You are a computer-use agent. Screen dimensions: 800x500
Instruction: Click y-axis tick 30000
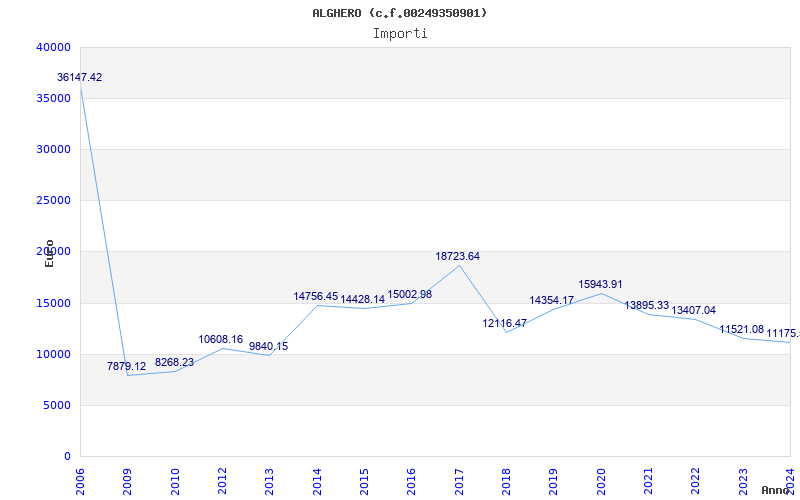pyautogui.click(x=53, y=149)
